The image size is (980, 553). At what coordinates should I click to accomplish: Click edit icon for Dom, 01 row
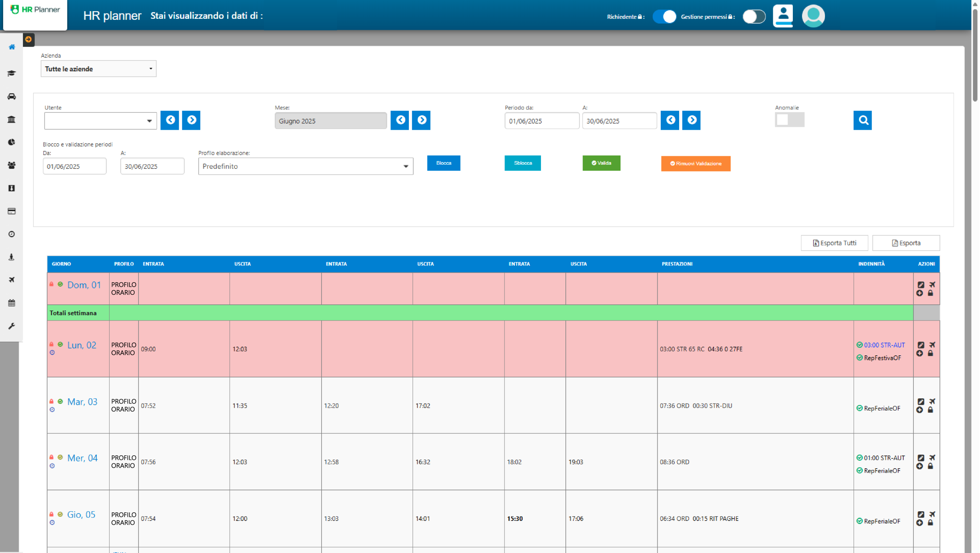point(921,285)
